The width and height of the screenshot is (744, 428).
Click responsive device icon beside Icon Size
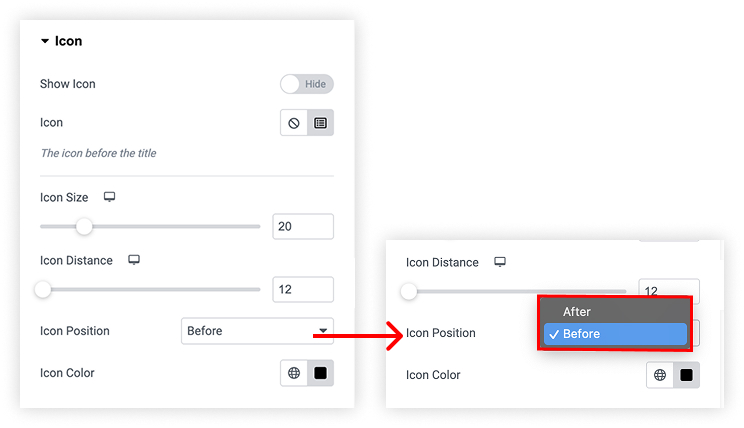(x=110, y=197)
